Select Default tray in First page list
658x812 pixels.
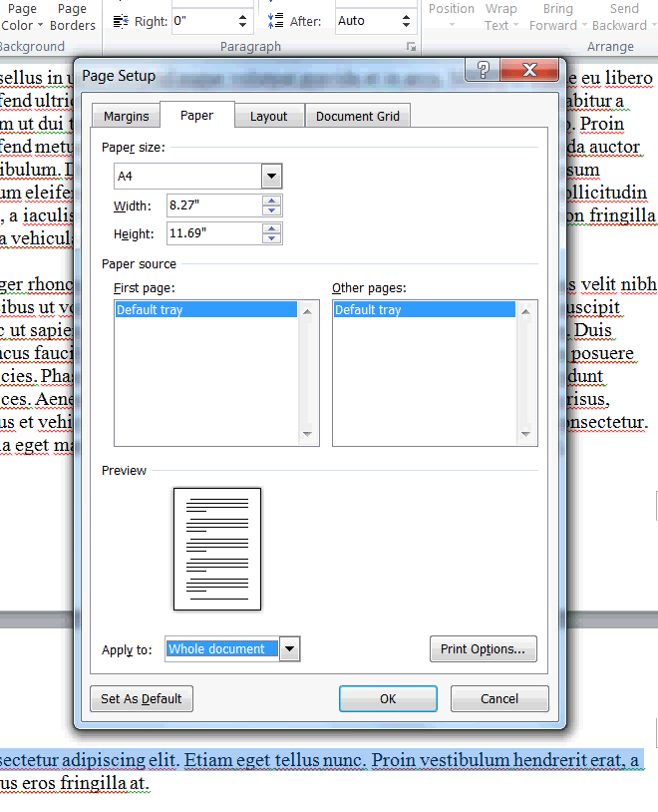(x=206, y=309)
